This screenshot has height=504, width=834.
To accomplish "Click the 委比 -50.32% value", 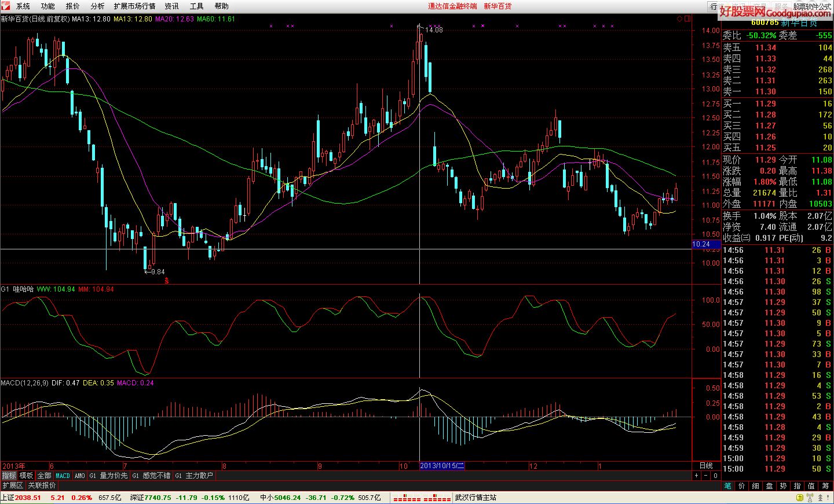I will point(761,35).
